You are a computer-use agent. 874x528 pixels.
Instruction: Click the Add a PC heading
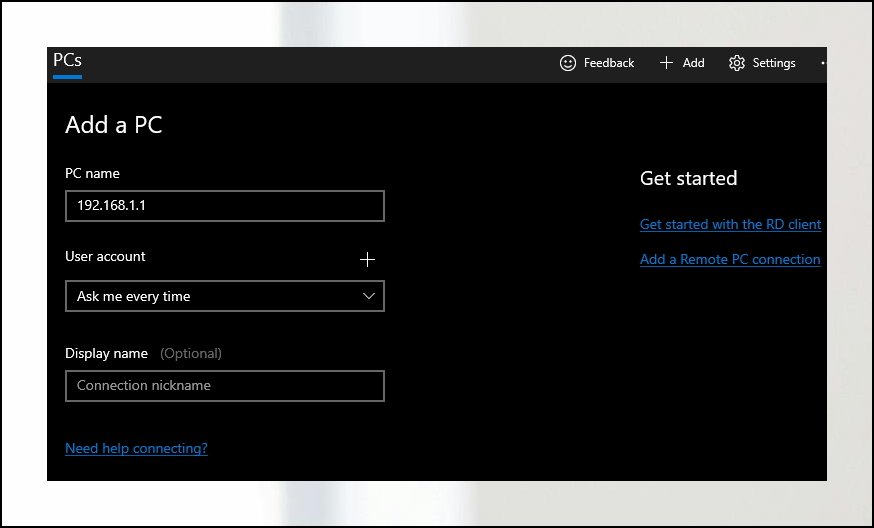pos(114,125)
